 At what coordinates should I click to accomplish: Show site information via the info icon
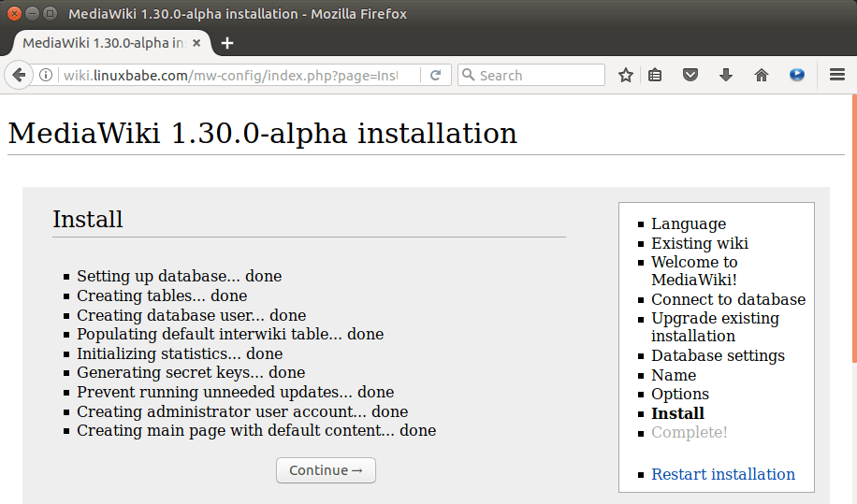pos(45,76)
